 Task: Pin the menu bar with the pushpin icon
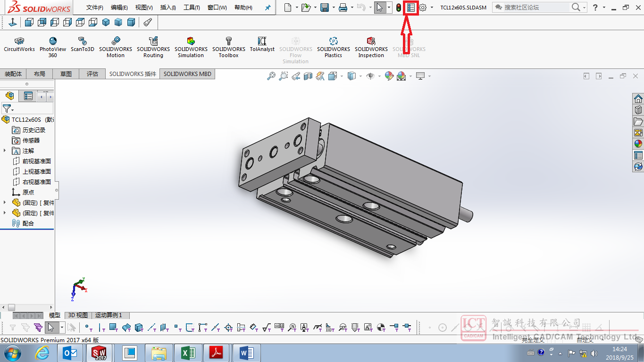[268, 8]
